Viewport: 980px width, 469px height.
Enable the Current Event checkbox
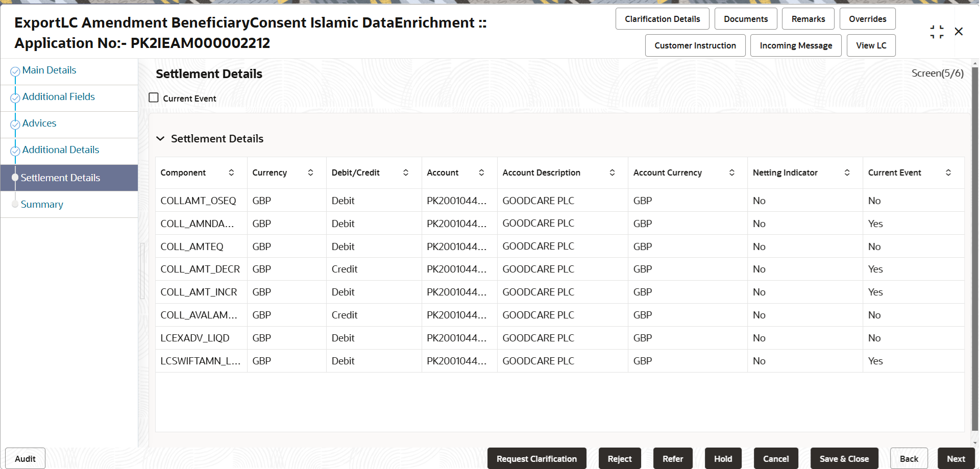[x=153, y=97]
